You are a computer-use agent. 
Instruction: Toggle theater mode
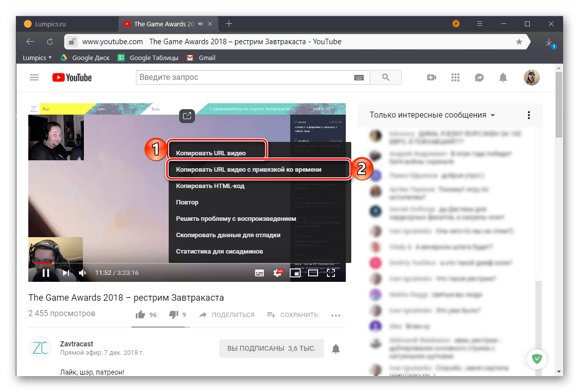click(313, 273)
